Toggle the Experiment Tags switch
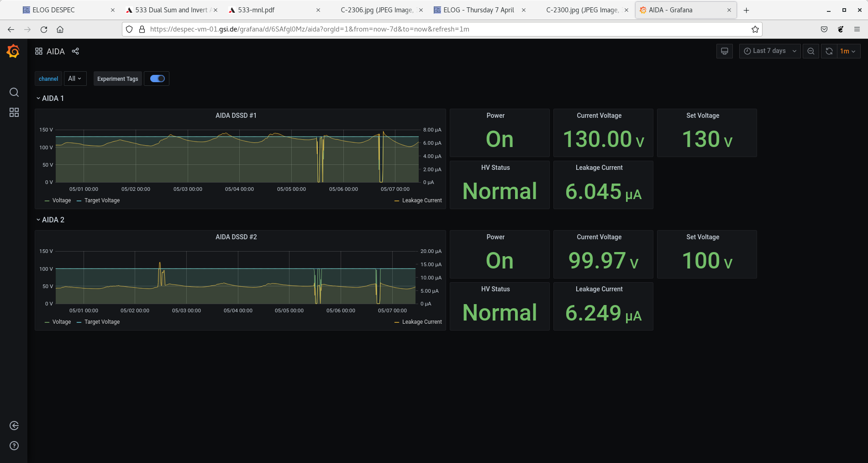The height and width of the screenshot is (463, 868). coord(157,79)
